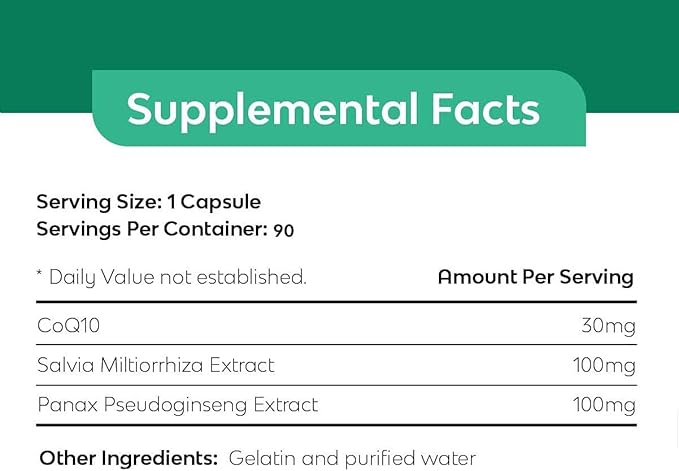Click the word "Extract" after Panax Pseudoginseng
The height and width of the screenshot is (471, 679).
pyautogui.click(x=284, y=405)
